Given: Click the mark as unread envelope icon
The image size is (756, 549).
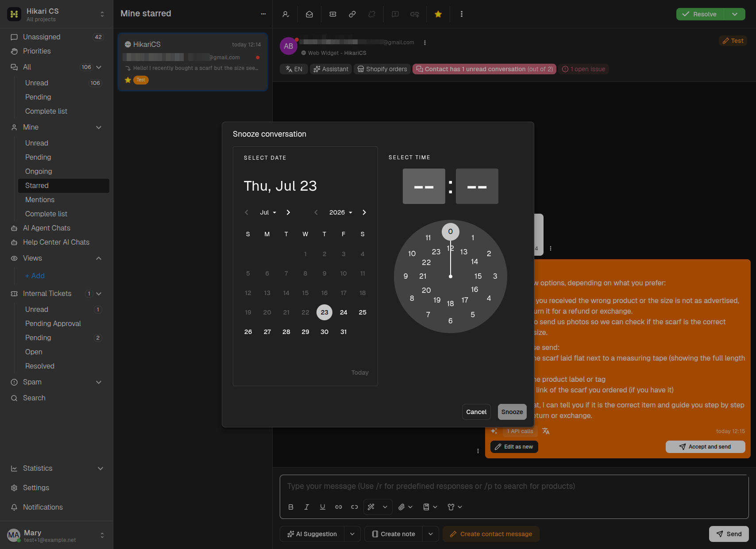Looking at the screenshot, I should click(x=309, y=14).
